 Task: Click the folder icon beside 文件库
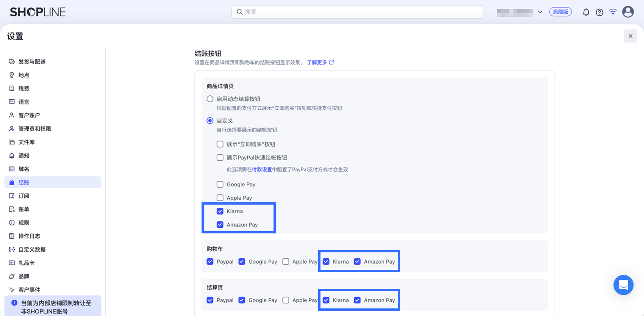pyautogui.click(x=12, y=142)
